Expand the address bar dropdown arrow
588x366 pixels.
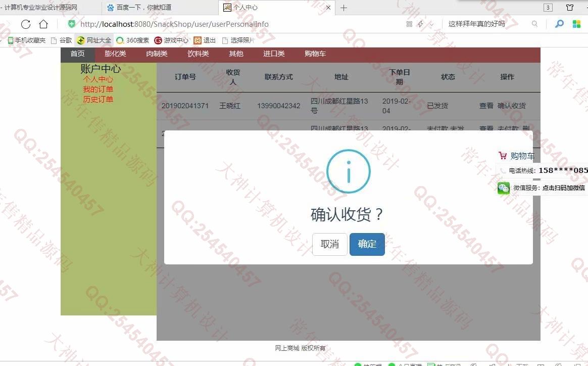click(431, 24)
